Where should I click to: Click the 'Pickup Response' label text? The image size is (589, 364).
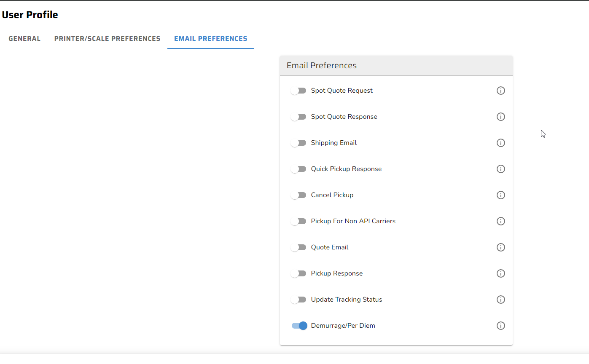pyautogui.click(x=337, y=273)
